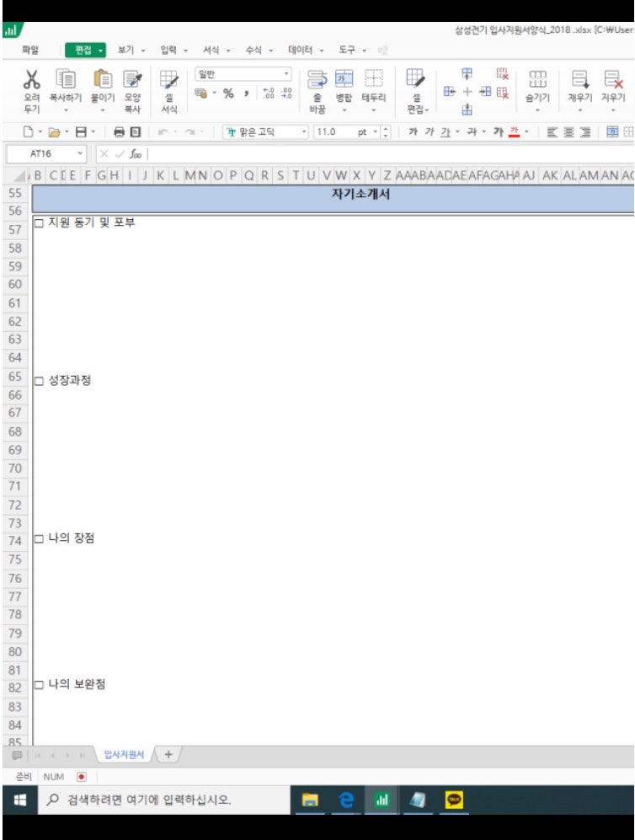
Task: Open the 파일 menu
Action: point(30,50)
